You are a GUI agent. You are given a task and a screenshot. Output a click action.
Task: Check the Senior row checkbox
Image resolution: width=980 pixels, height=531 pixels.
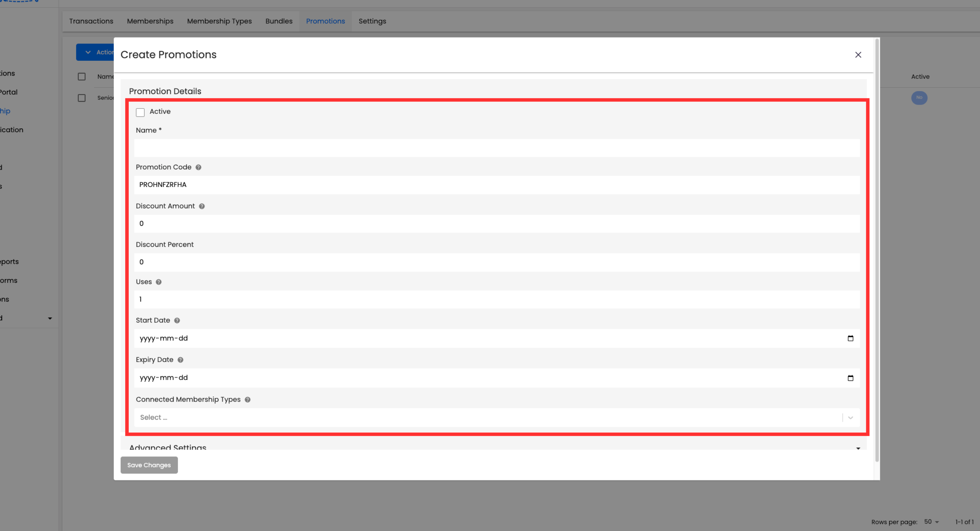81,98
